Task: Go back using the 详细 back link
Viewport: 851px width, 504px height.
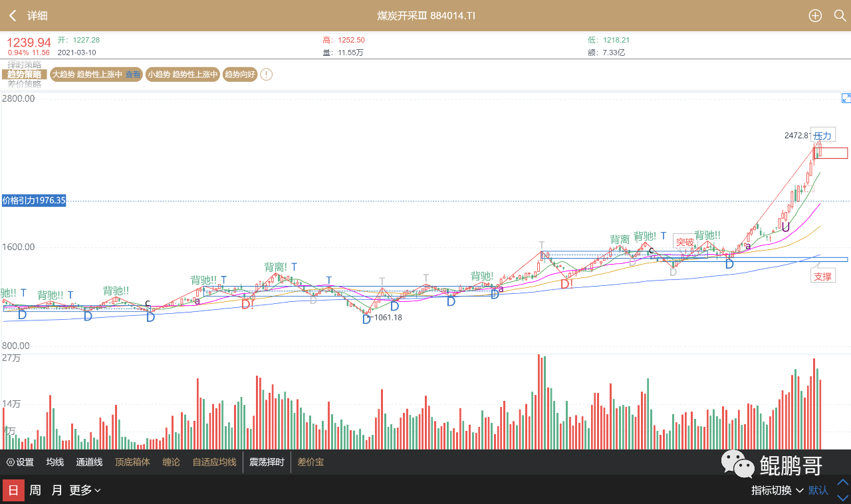Action: pos(28,15)
